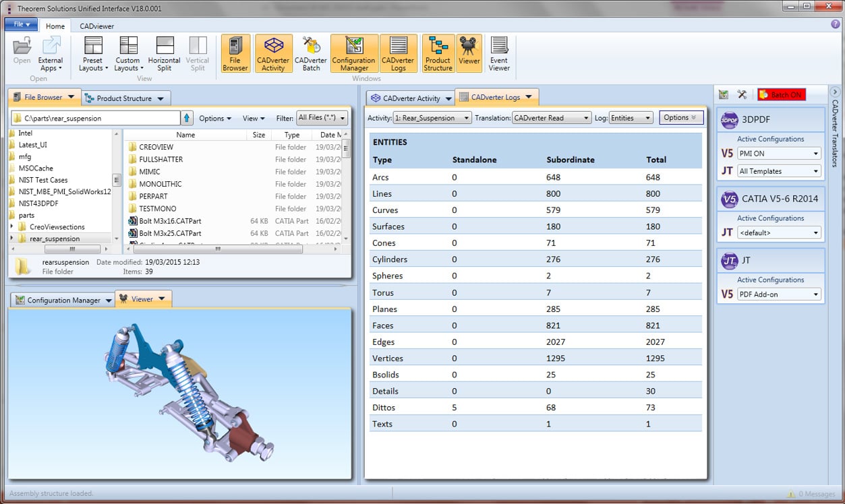Viewport: 845px width, 504px height.
Task: Open the PDF Add-on configuration dropdown
Action: [x=778, y=294]
